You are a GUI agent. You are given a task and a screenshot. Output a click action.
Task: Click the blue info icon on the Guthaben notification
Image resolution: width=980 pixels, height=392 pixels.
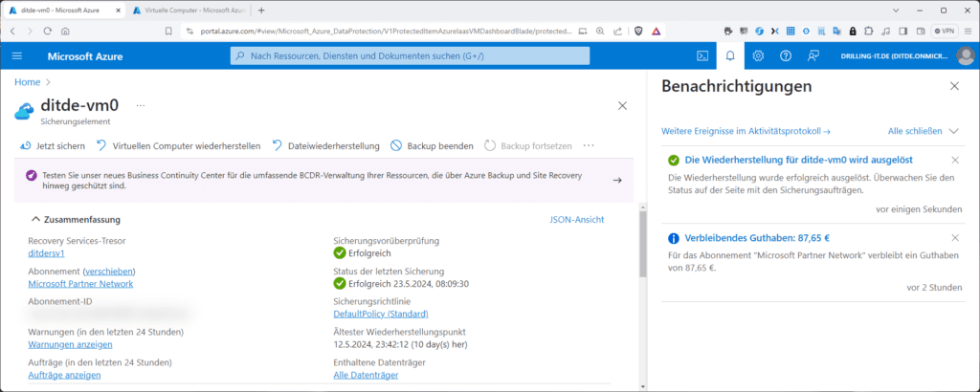point(673,238)
